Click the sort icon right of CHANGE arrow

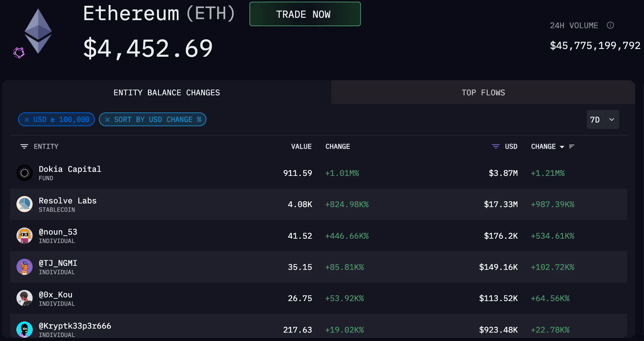pos(572,146)
